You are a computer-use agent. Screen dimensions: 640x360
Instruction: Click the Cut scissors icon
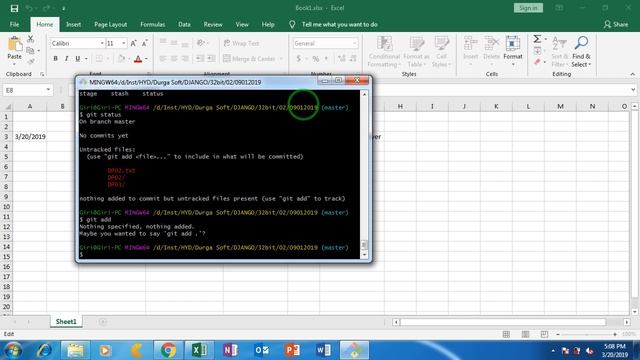pos(31,39)
